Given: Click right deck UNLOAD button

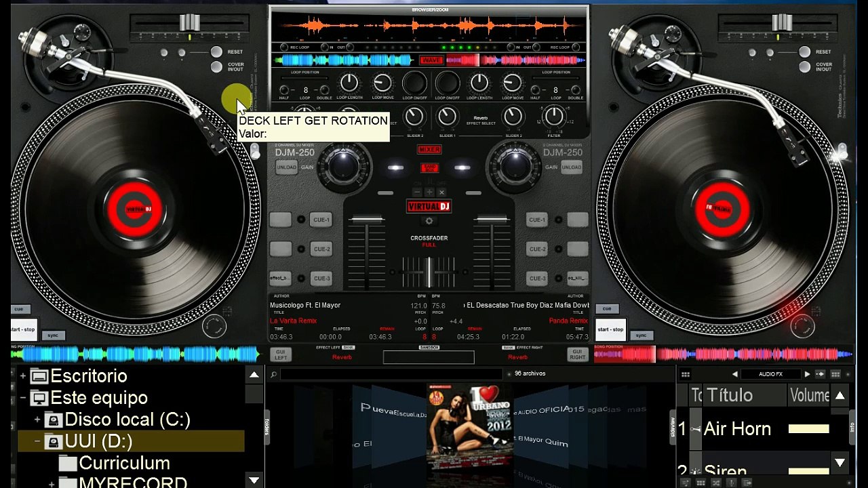Looking at the screenshot, I should 571,167.
